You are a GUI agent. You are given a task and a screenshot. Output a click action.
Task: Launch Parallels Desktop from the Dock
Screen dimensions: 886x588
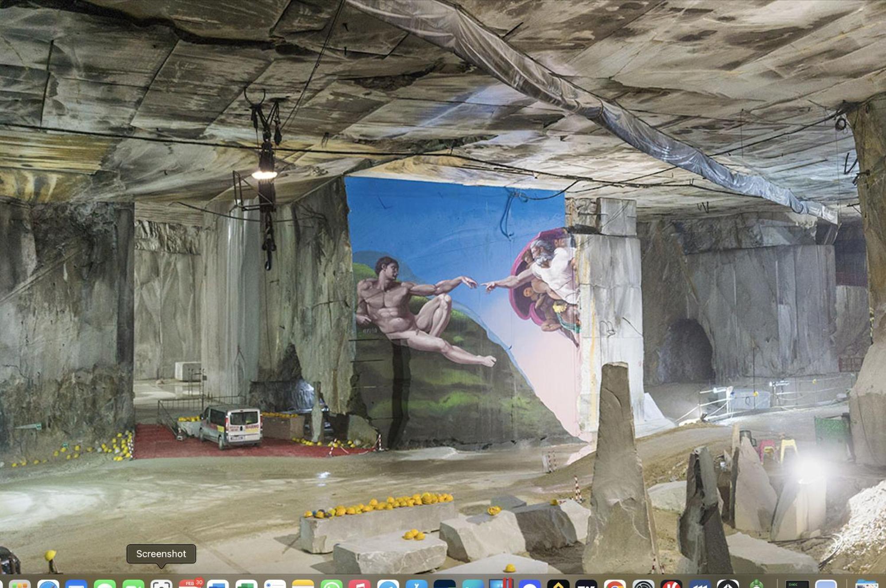click(502, 584)
